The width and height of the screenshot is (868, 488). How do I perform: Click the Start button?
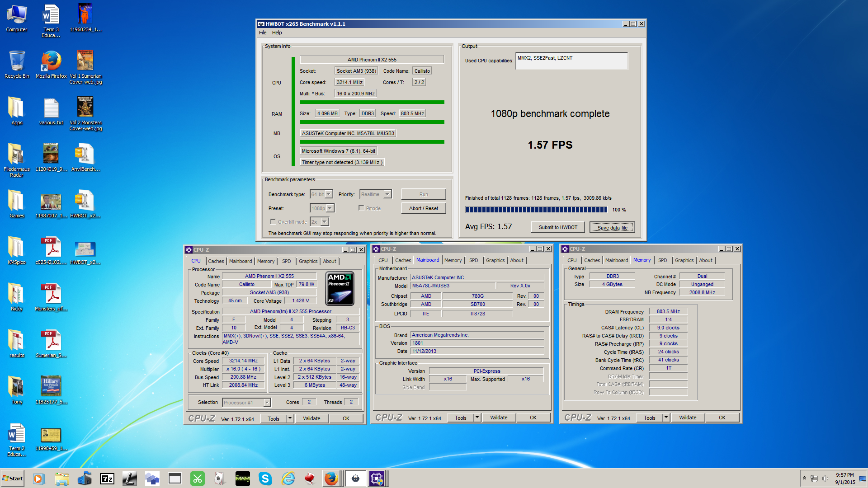coord(13,479)
